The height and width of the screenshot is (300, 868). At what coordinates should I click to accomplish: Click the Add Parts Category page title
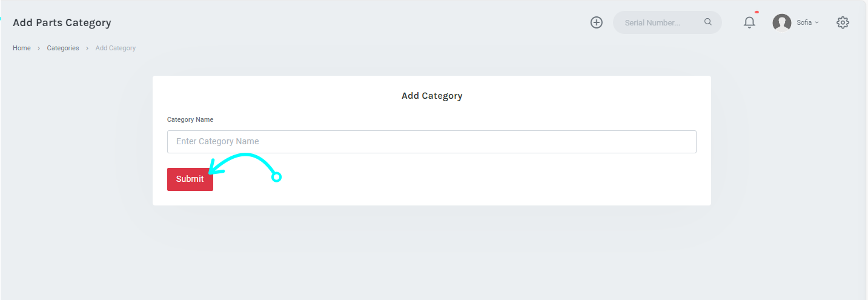tap(62, 23)
